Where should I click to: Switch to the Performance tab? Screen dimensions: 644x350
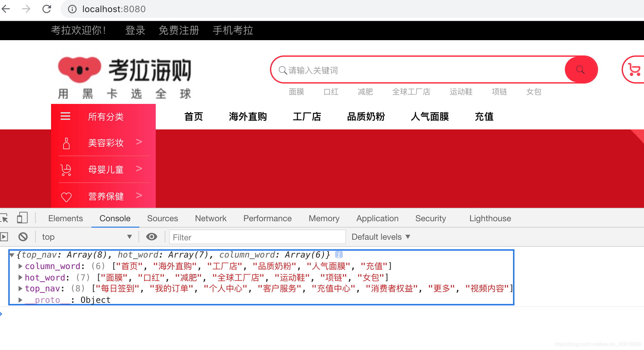coord(267,218)
